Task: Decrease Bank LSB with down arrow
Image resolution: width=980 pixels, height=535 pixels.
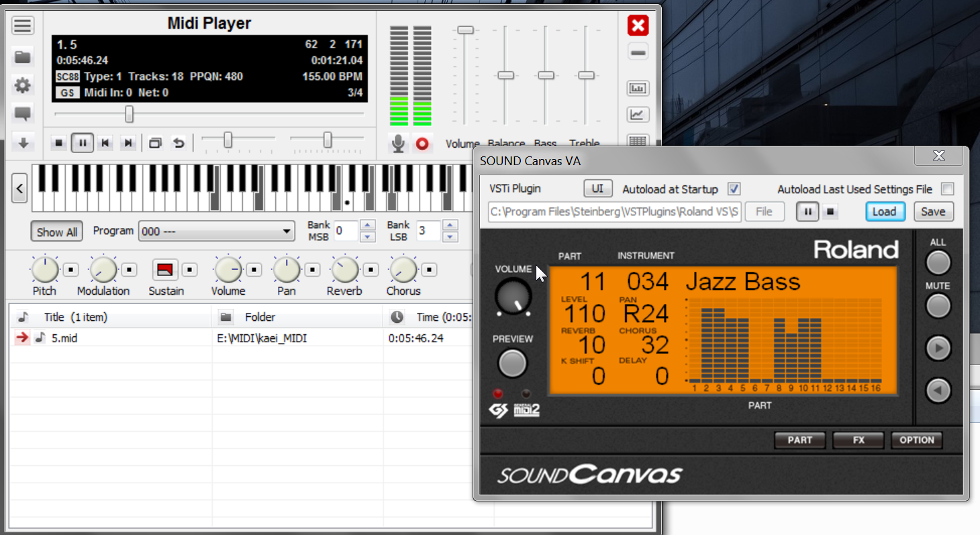Action: pos(450,237)
